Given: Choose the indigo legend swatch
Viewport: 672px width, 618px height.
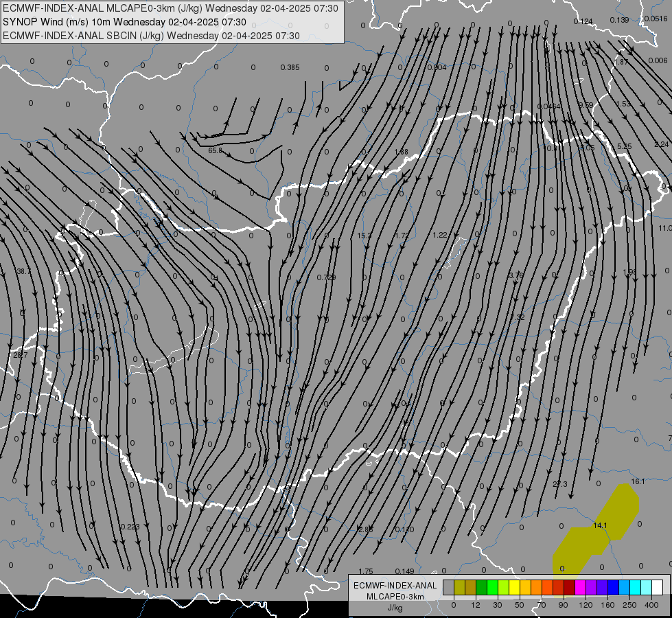Looking at the screenshot, I should (603, 588).
